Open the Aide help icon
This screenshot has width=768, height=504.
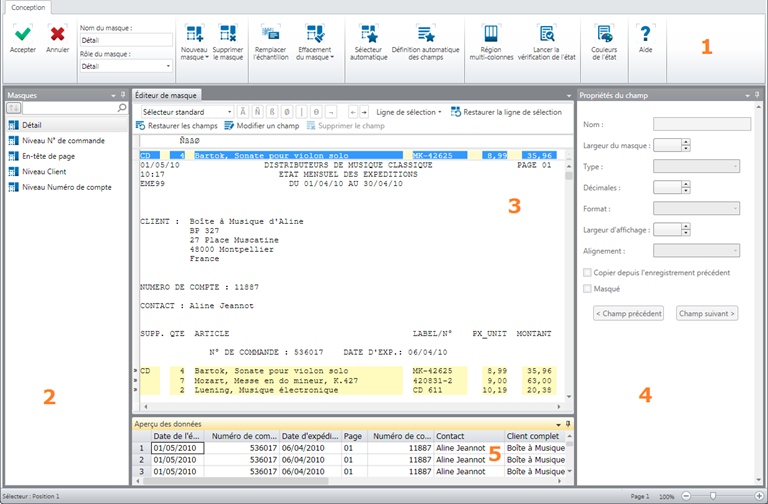pyautogui.click(x=645, y=34)
